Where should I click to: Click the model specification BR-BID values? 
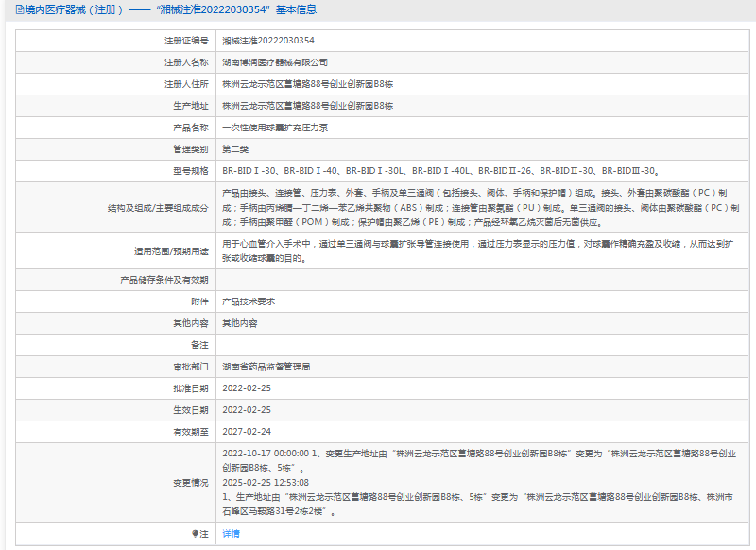[x=440, y=171]
